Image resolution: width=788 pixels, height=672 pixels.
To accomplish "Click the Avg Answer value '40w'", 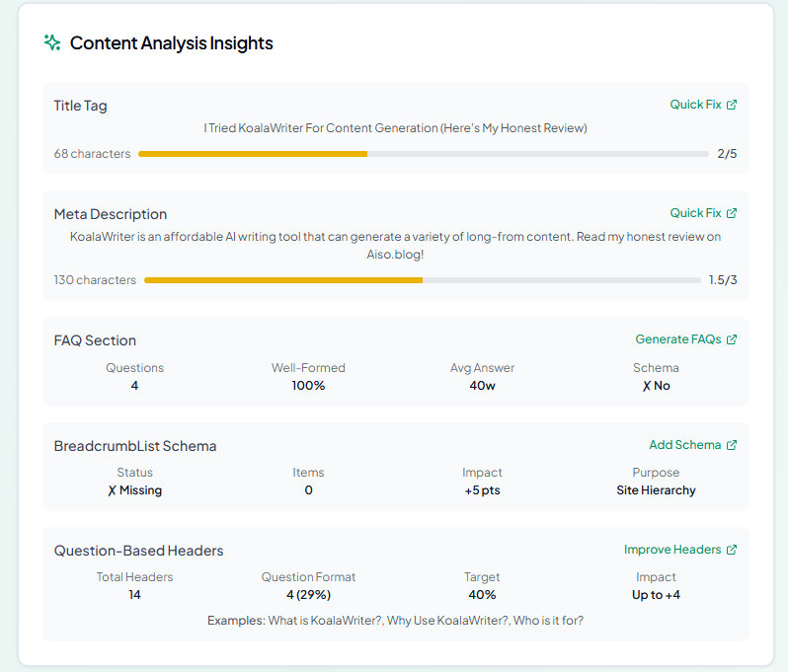I will (x=482, y=386).
